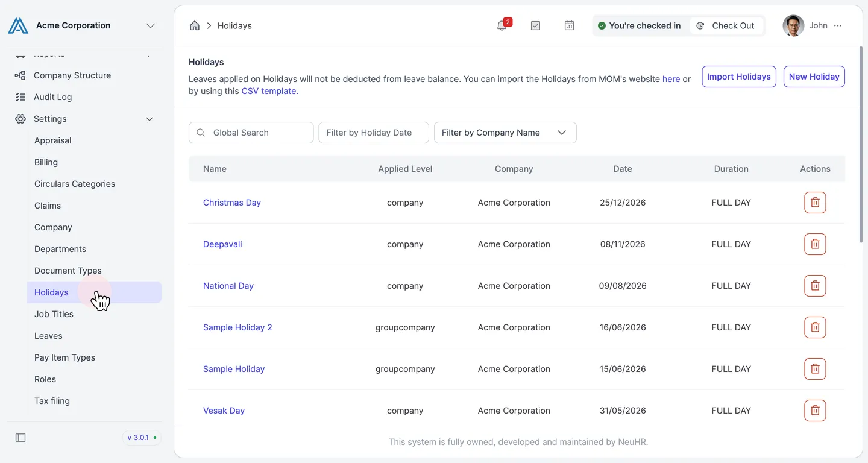Open Sample Holiday link dated 15/06/2026
The width and height of the screenshot is (868, 463).
[x=234, y=369]
